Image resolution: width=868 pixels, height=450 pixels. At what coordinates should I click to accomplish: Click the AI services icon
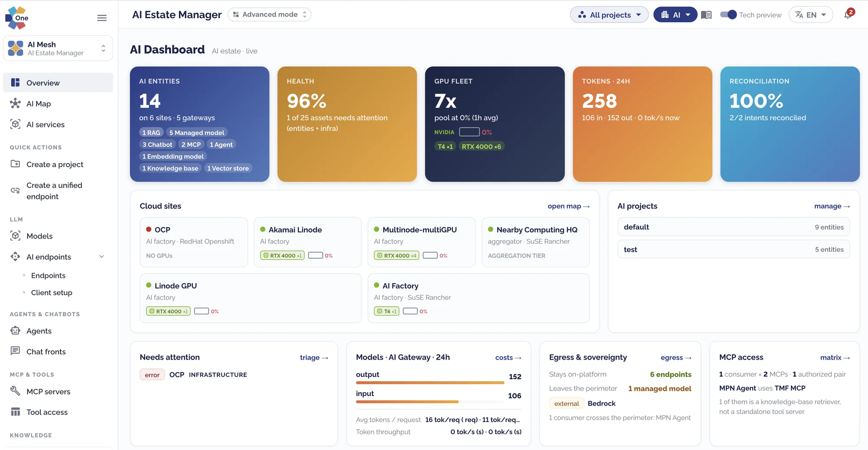point(16,124)
